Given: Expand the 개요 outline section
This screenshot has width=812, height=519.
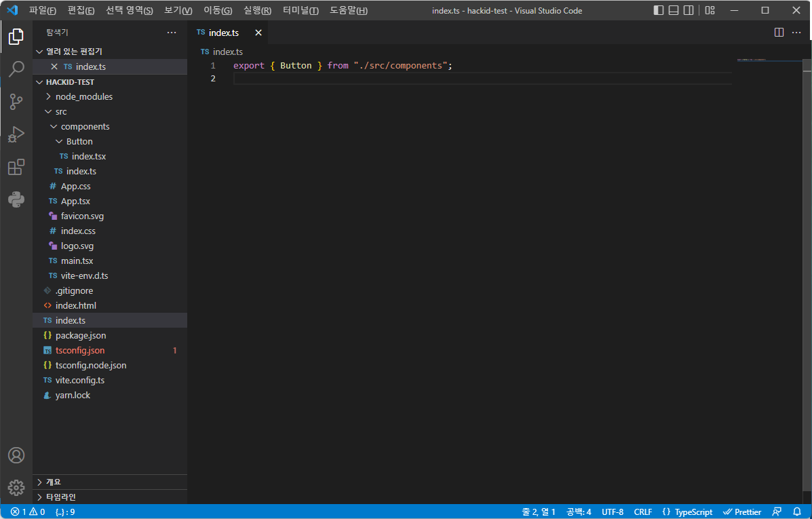Looking at the screenshot, I should [110, 482].
